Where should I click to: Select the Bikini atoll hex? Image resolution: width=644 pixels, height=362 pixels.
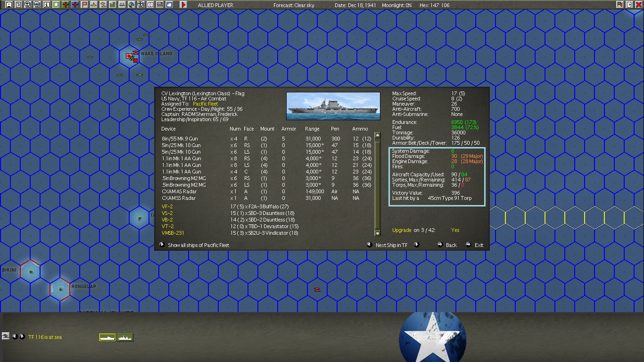(31, 271)
